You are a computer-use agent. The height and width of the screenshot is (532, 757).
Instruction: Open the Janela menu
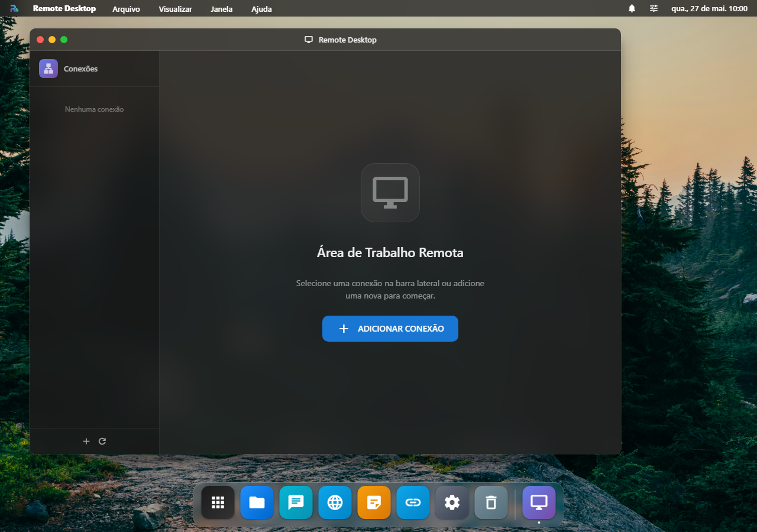pos(222,9)
